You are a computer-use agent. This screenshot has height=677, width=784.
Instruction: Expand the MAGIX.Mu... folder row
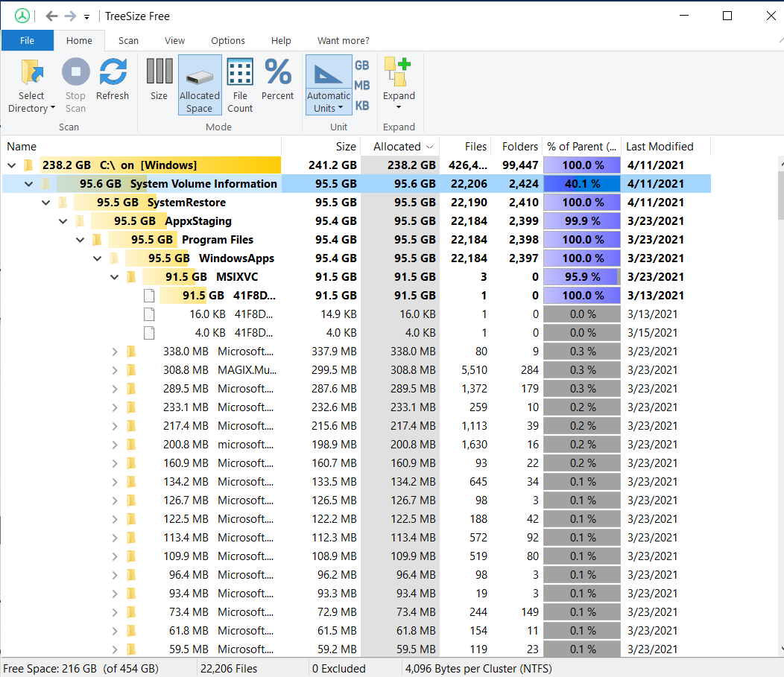click(115, 370)
